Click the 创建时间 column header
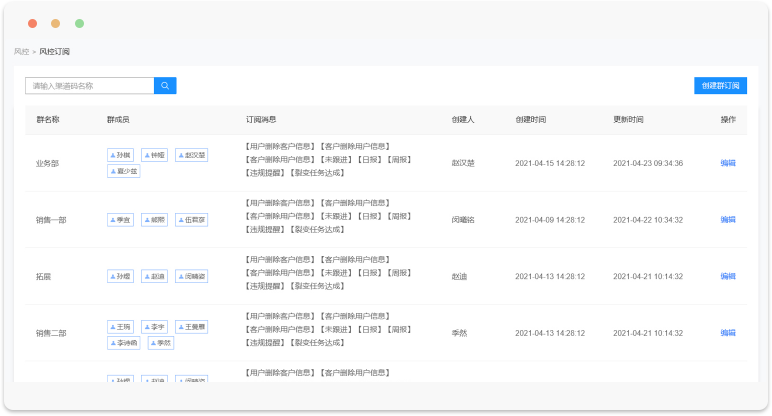This screenshot has height=416, width=772. (x=531, y=120)
